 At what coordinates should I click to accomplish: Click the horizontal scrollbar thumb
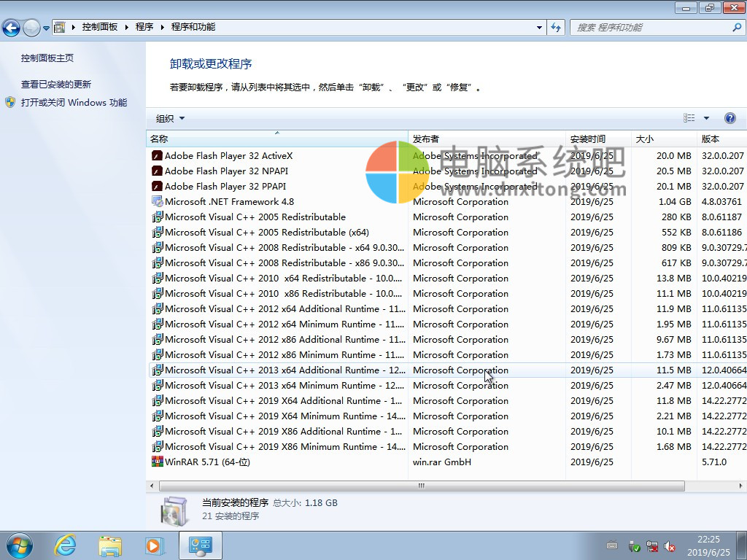pyautogui.click(x=422, y=486)
